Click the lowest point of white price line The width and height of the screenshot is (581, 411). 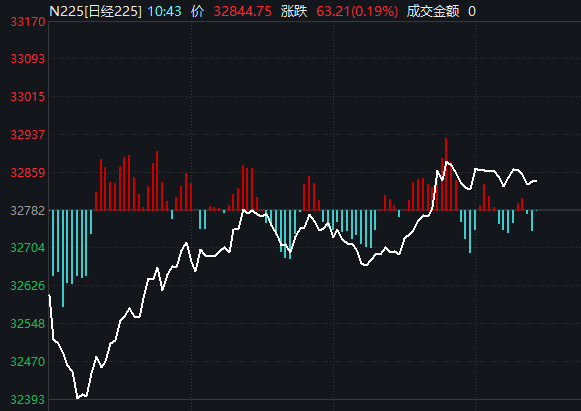pos(77,398)
